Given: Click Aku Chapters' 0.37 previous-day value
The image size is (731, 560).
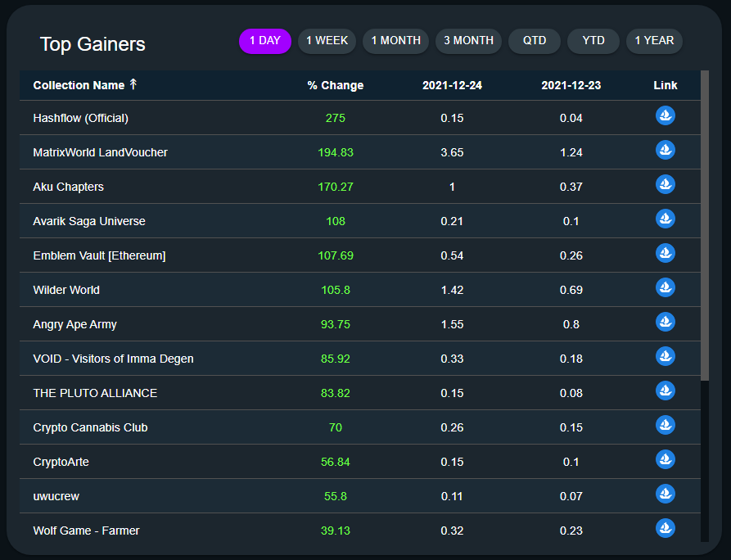Looking at the screenshot, I should pyautogui.click(x=571, y=187).
